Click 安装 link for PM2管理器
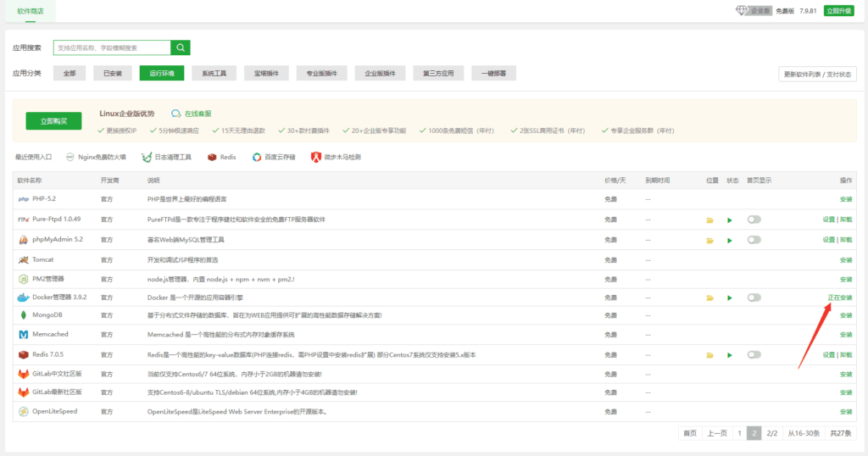Viewport: 868px width, 456px height. (846, 280)
